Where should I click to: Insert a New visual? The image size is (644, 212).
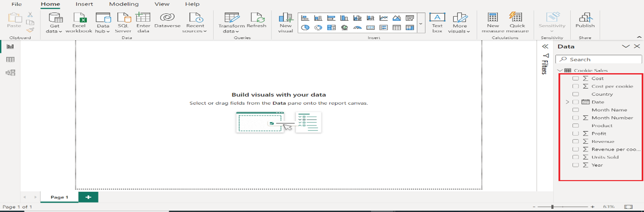[285, 22]
